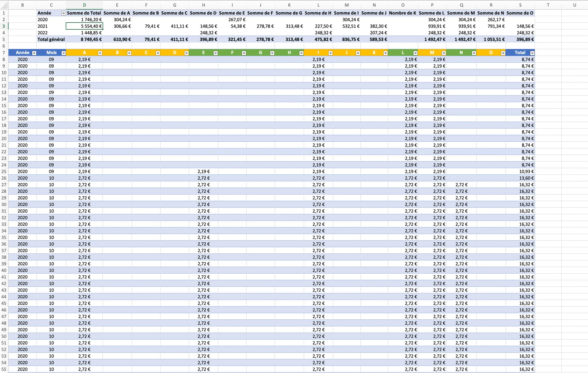Open filter arrow of green table header 'F'
Image resolution: width=588 pixels, height=373 pixels.
point(244,53)
